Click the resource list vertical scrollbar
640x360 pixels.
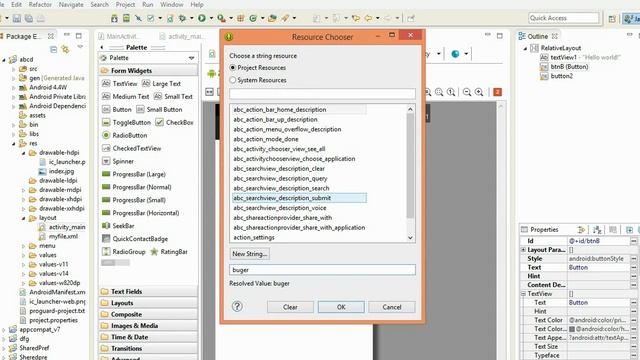[410, 165]
